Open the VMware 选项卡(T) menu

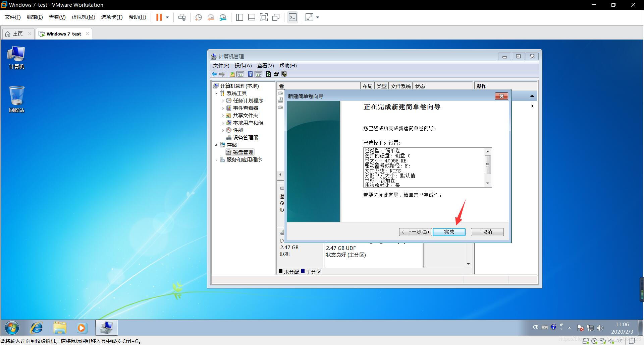coord(112,17)
